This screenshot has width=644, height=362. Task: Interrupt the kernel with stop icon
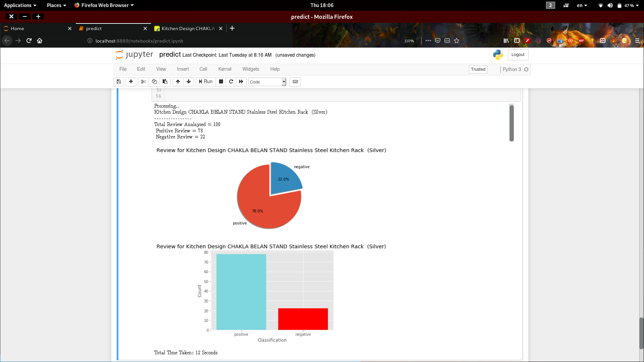[x=221, y=81]
